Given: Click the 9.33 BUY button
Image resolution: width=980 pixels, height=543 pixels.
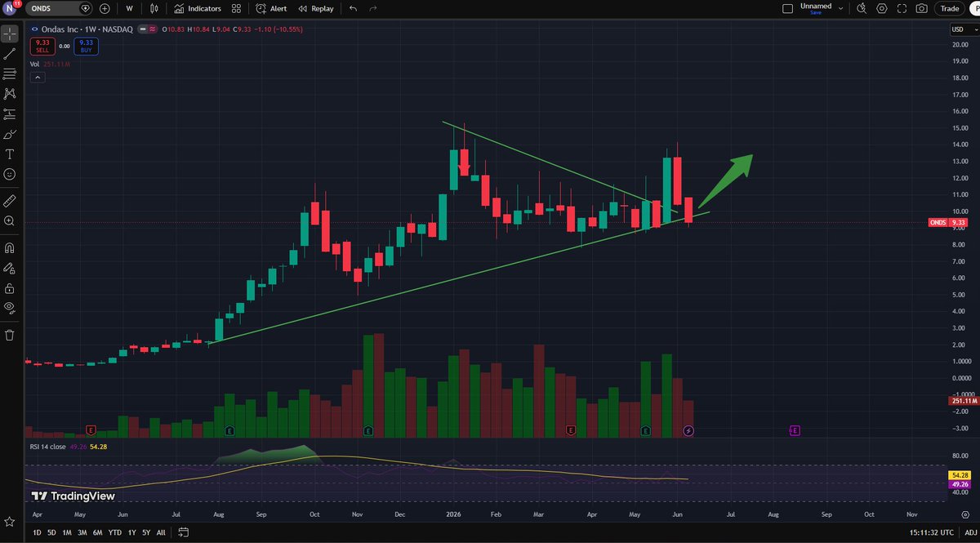Looking at the screenshot, I should tap(86, 45).
